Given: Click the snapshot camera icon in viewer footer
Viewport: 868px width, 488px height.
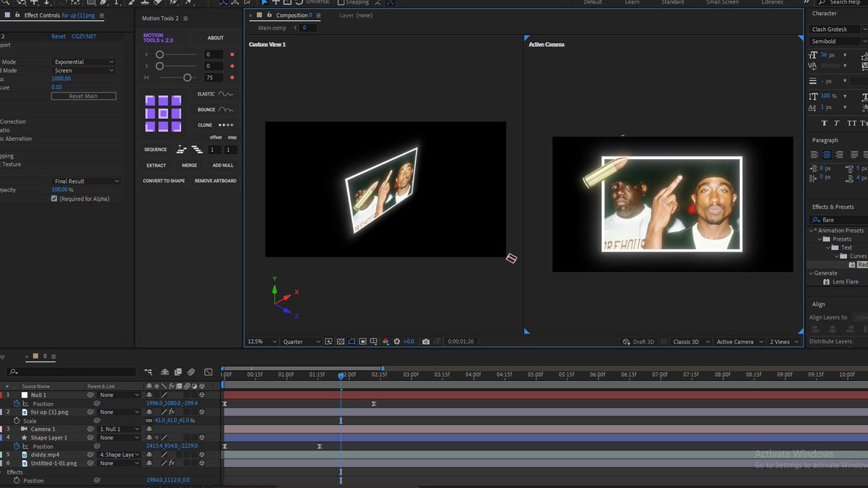Looking at the screenshot, I should (x=426, y=342).
